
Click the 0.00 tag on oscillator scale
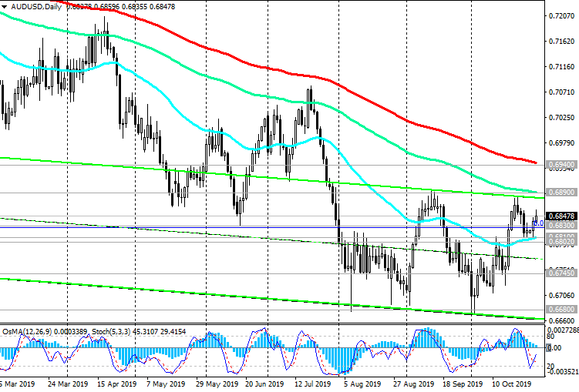[x=554, y=348]
